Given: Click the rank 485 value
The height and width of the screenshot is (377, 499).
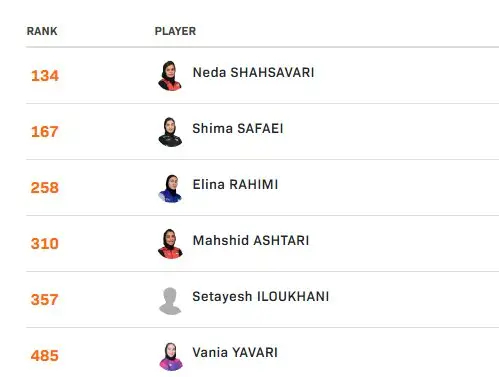Looking at the screenshot, I should (45, 356).
